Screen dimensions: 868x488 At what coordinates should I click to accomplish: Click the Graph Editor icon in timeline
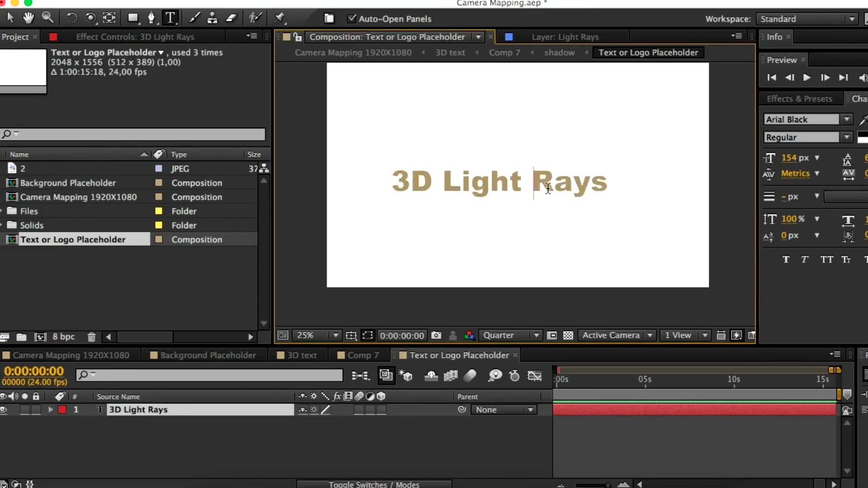coord(535,375)
